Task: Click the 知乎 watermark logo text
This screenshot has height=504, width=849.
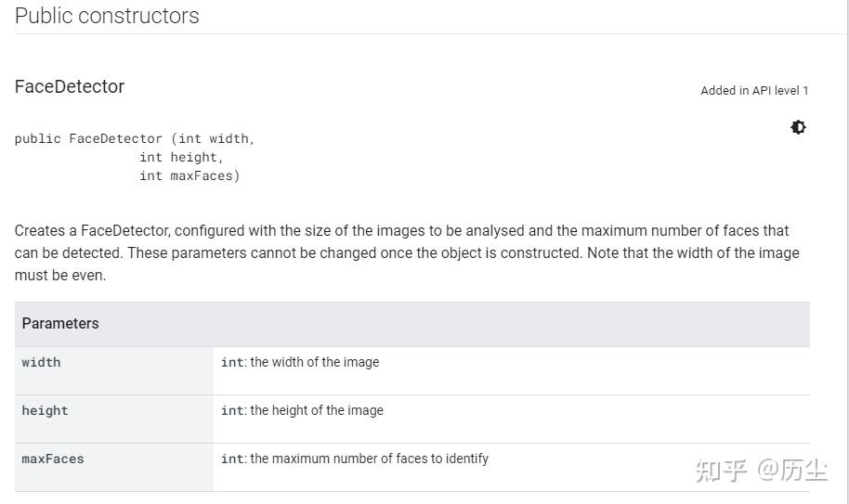Action: pyautogui.click(x=721, y=471)
